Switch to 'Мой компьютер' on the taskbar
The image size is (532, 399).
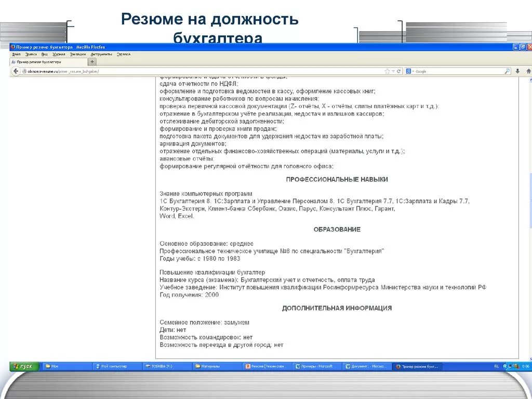(117, 366)
